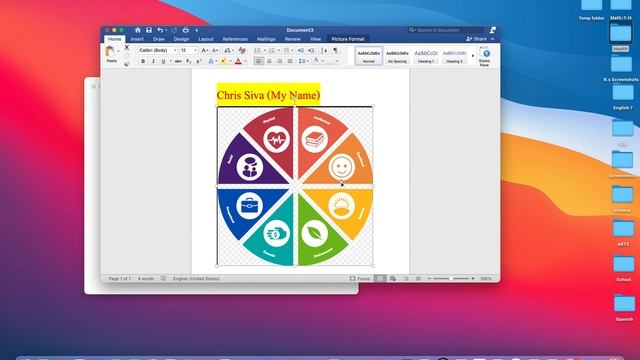
Task: Open the user account icon in title bar
Action: pos(493,30)
